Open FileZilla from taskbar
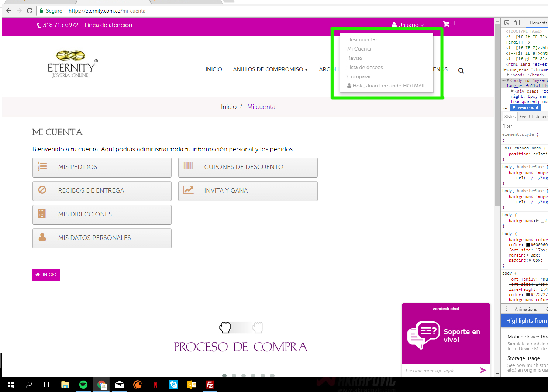Screen dimensions: 548x392 point(210,385)
